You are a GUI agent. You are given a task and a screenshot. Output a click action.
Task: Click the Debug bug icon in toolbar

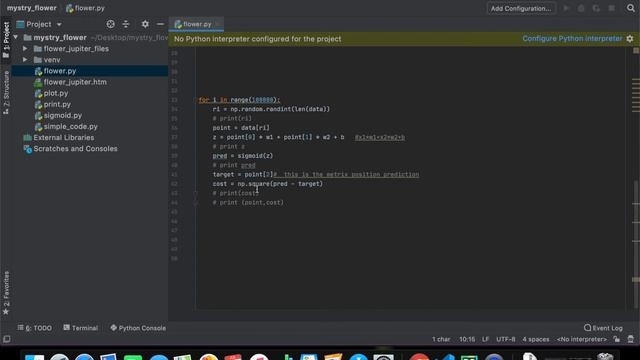click(581, 8)
